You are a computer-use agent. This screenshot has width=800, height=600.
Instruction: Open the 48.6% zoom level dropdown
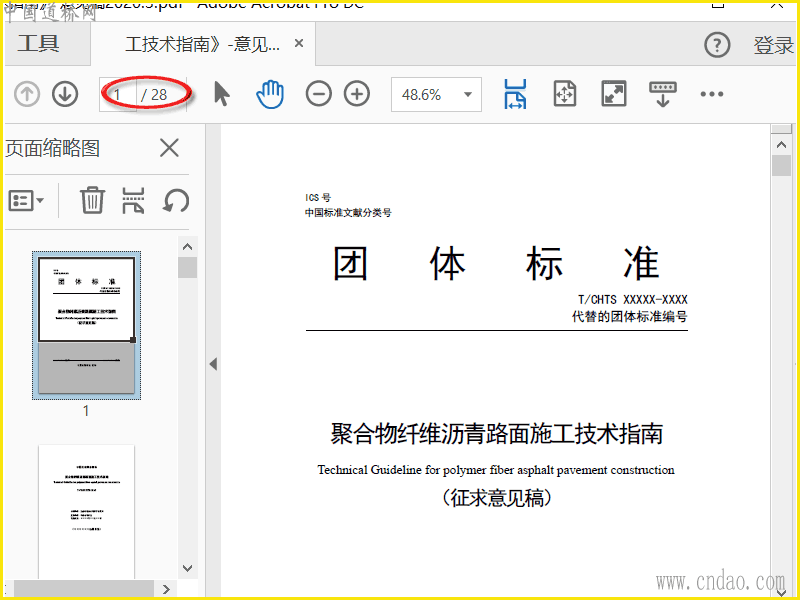click(436, 94)
